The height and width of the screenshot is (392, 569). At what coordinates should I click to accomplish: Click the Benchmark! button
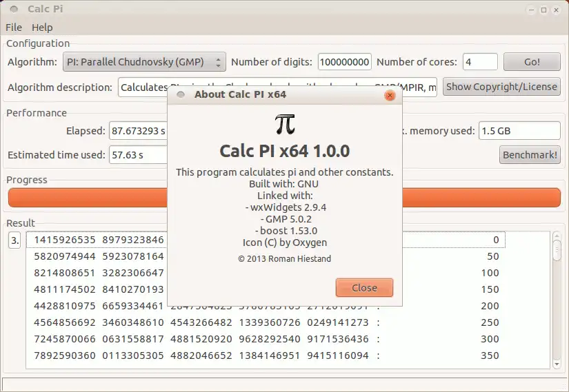(530, 155)
